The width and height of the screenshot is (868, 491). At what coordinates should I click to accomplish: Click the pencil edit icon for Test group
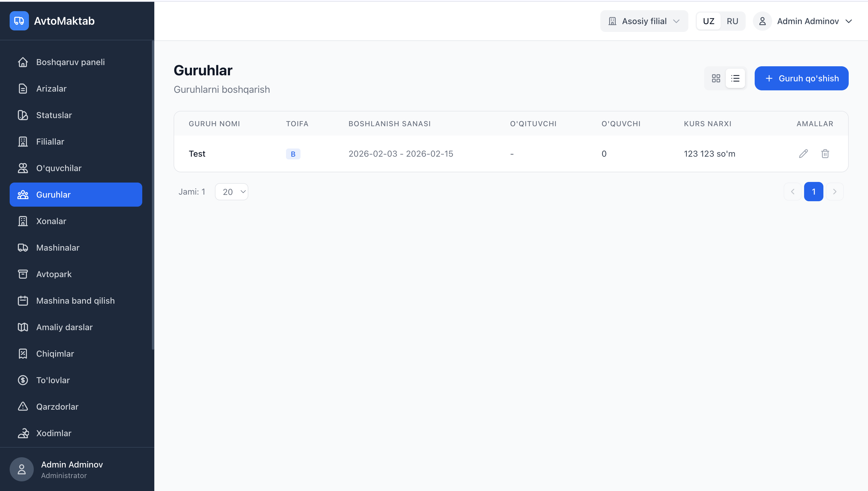(803, 154)
